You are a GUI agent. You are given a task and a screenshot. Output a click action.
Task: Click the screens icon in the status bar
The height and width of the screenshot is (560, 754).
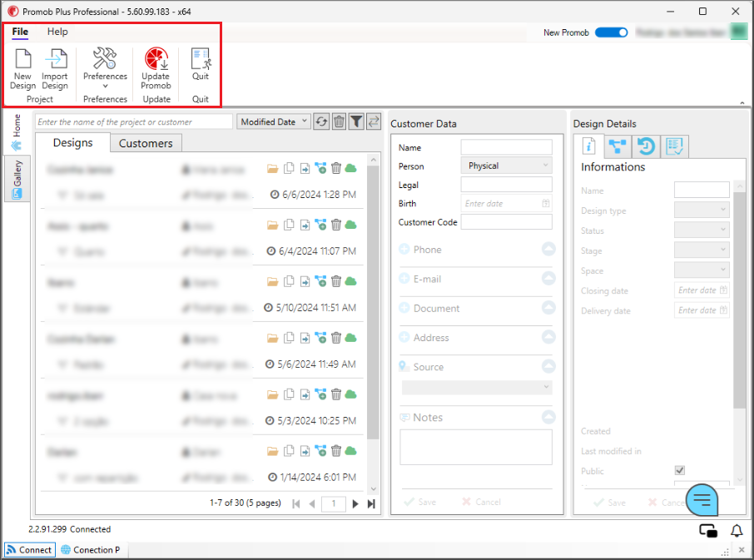[x=708, y=531]
